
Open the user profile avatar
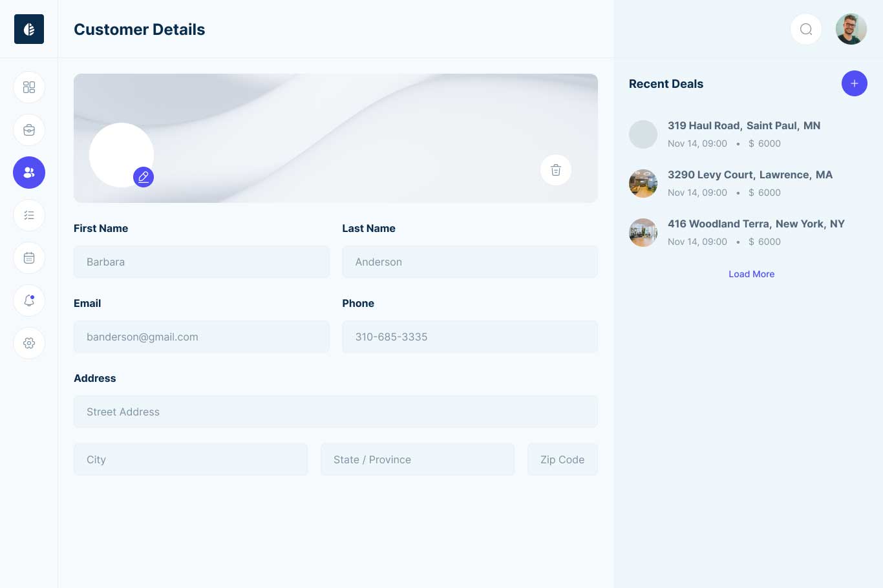[x=851, y=29]
